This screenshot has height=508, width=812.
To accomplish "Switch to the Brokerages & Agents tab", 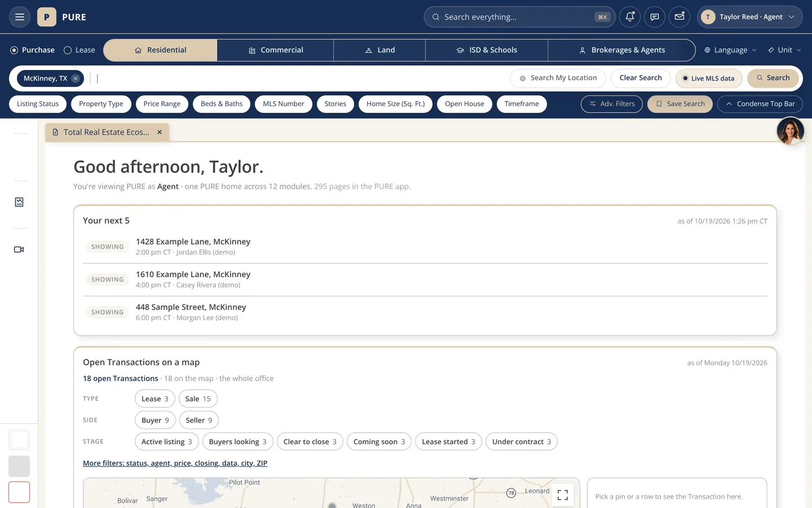I will click(621, 50).
